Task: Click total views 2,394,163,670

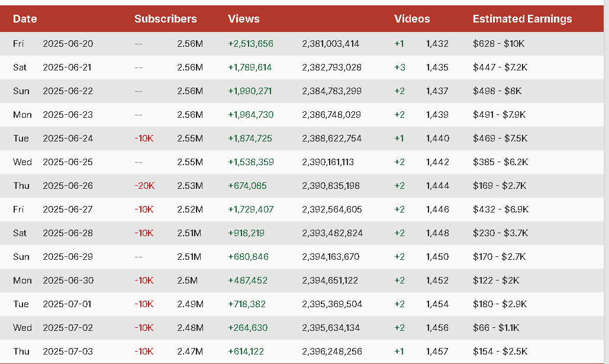Action: pos(330,257)
